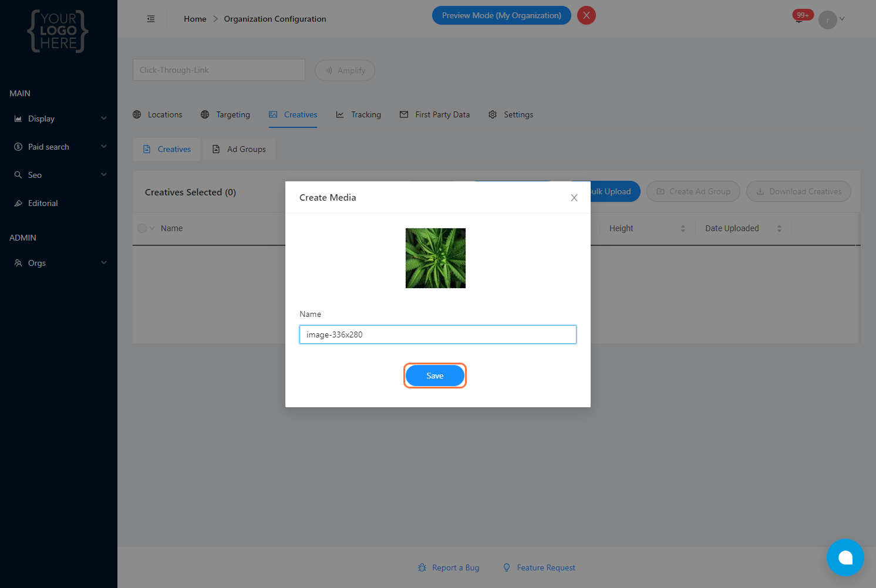The image size is (876, 588).
Task: Click the Feature Request link
Action: pos(539,567)
